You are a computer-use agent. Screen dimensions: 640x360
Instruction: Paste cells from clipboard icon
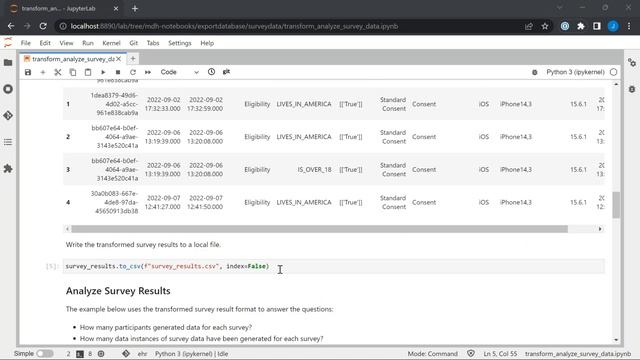click(88, 72)
